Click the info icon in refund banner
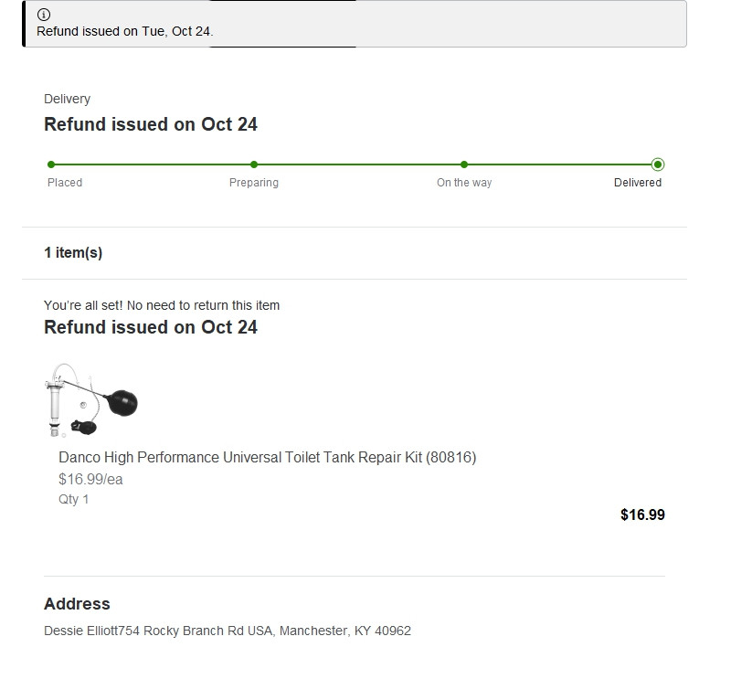This screenshot has width=731, height=700. 44,15
